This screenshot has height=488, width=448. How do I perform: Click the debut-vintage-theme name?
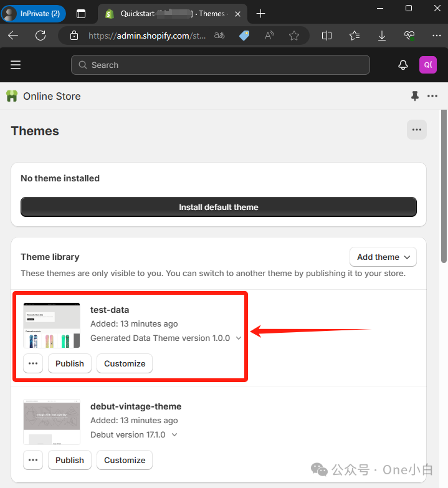tap(136, 406)
